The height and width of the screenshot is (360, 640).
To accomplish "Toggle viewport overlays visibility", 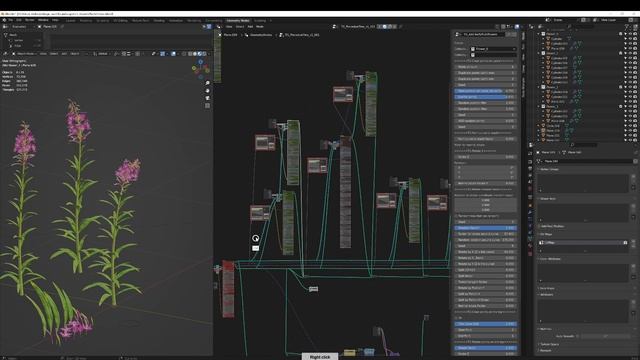I will pyautogui.click(x=173, y=53).
